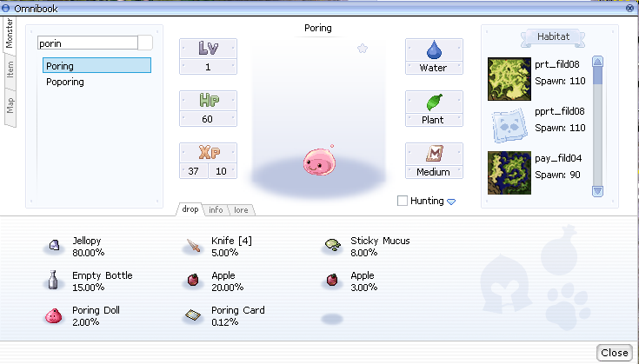Click the Close button

[x=615, y=353]
